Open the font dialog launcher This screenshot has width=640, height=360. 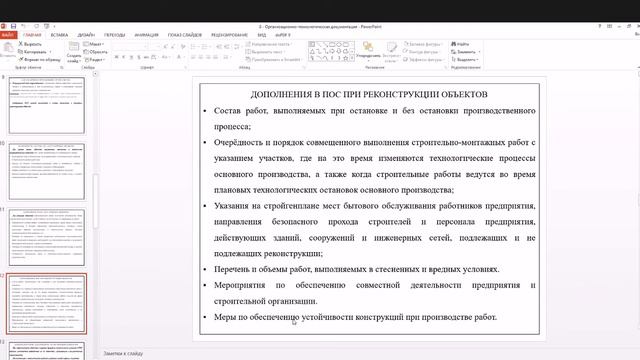186,68
